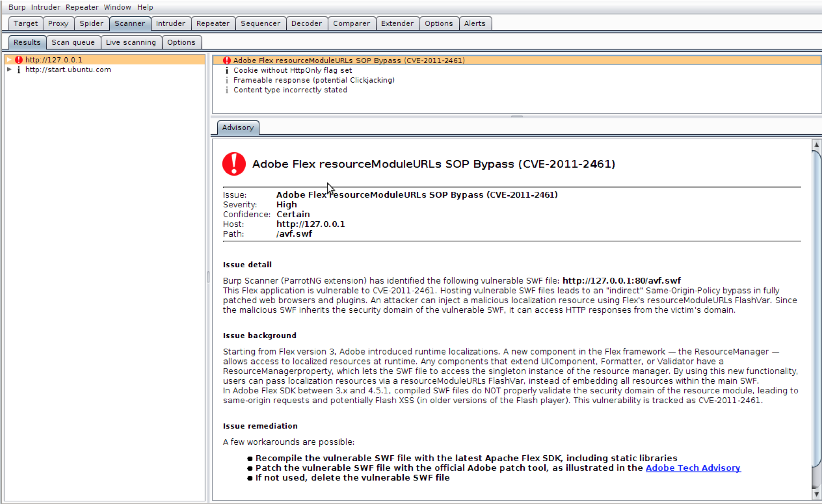Image resolution: width=822 pixels, height=504 pixels.
Task: Switch to the Proxy tab
Action: [x=58, y=23]
